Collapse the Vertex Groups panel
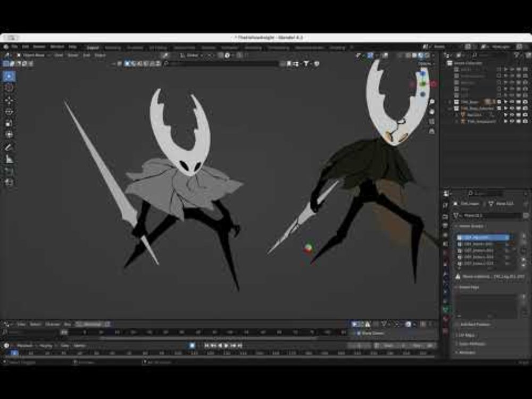The height and width of the screenshot is (399, 532). click(x=456, y=226)
